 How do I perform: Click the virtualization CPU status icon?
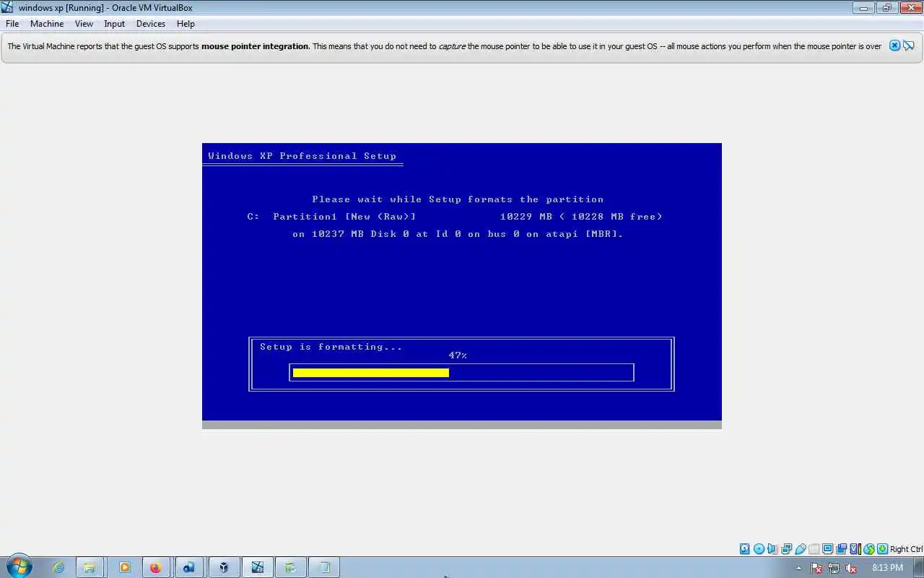pos(855,549)
